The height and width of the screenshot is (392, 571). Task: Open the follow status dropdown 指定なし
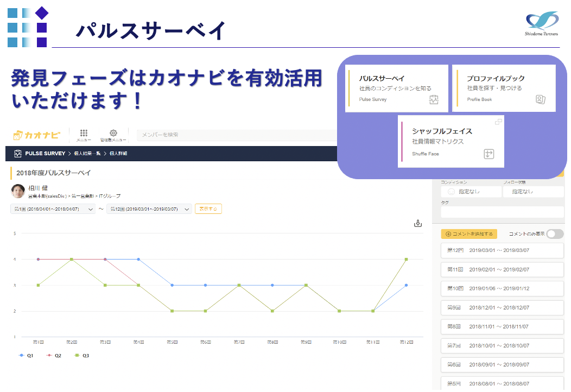click(x=533, y=192)
